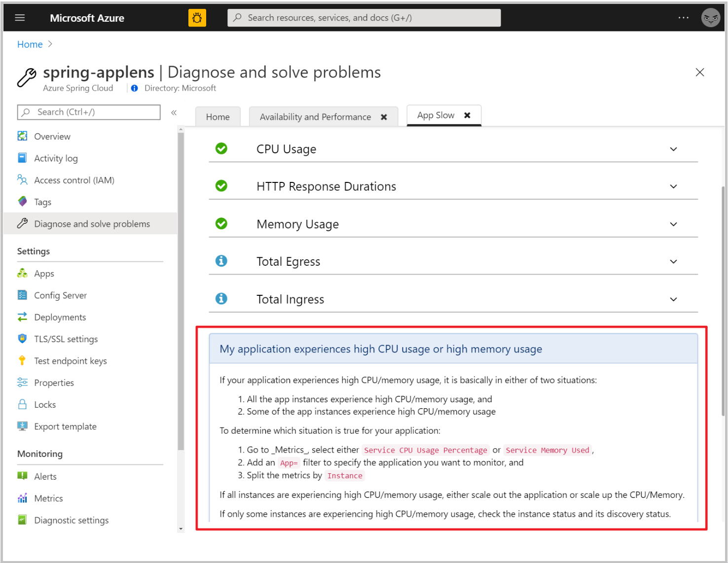This screenshot has height=563, width=728.
Task: Click the breadcrumb chevron after Home
Action: click(x=50, y=44)
